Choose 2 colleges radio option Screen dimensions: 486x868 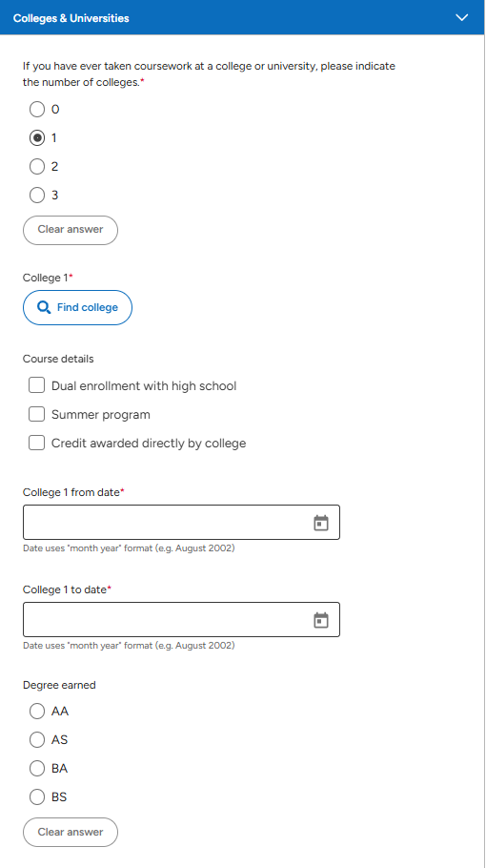37,167
